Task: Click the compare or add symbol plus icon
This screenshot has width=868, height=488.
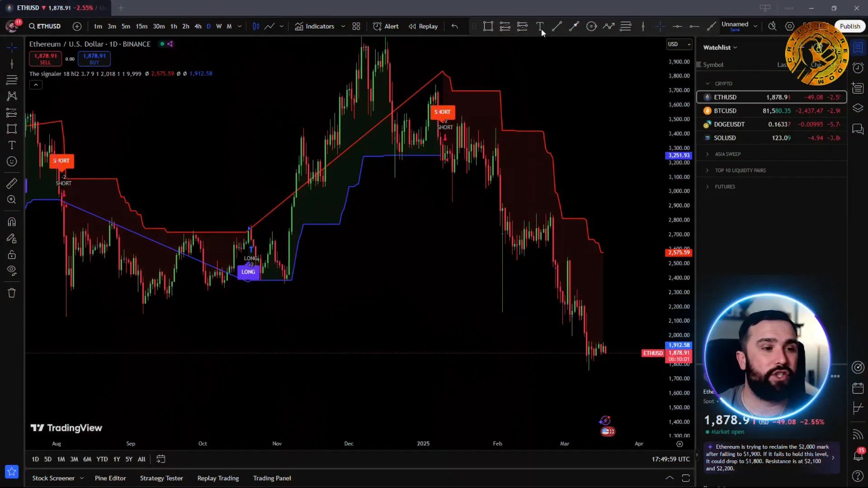Action: tap(77, 26)
